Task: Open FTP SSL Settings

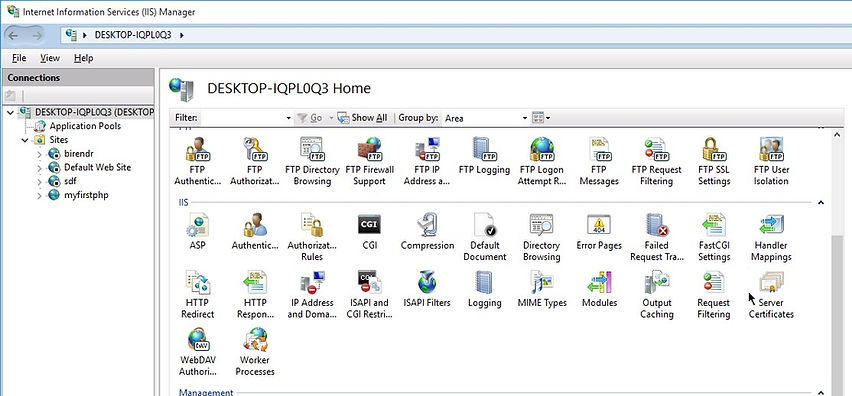Action: click(x=714, y=161)
